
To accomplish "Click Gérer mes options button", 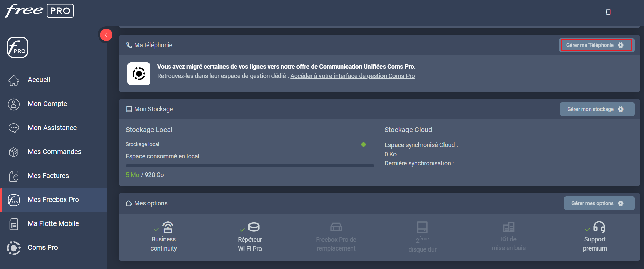I will coord(599,203).
